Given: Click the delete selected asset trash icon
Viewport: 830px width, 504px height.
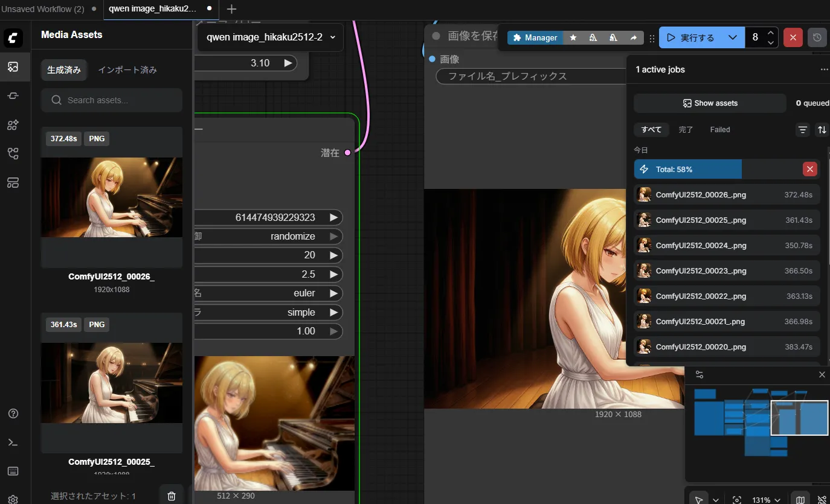Looking at the screenshot, I should click(172, 496).
